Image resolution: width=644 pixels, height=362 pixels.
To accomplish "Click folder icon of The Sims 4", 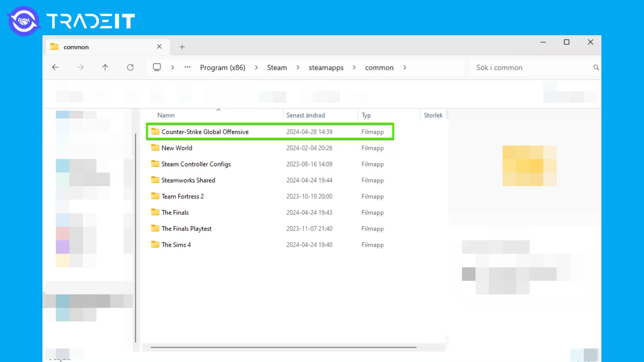I will coord(155,244).
